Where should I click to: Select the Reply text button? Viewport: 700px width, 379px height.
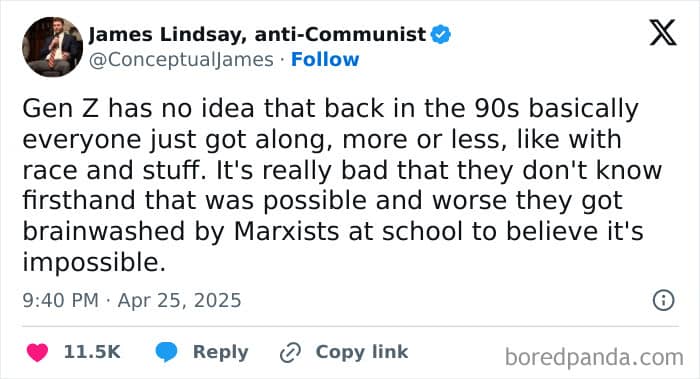click(x=221, y=352)
